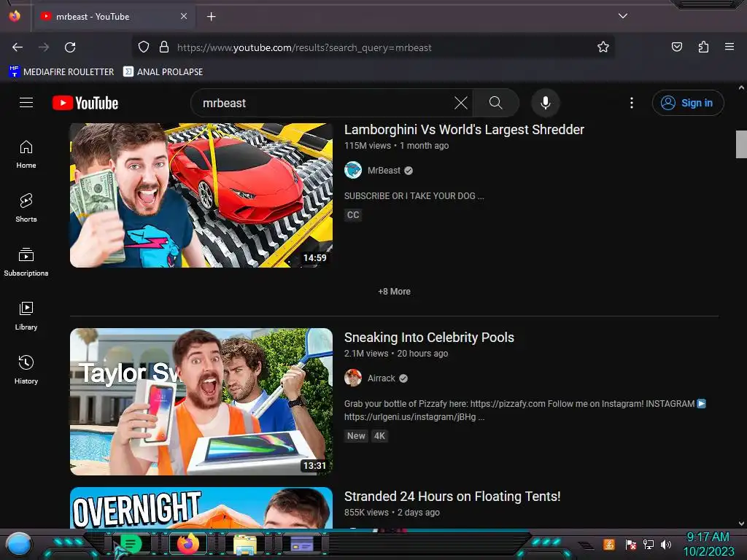Open Airrack channel avatar
This screenshot has height=560, width=747.
(353, 378)
